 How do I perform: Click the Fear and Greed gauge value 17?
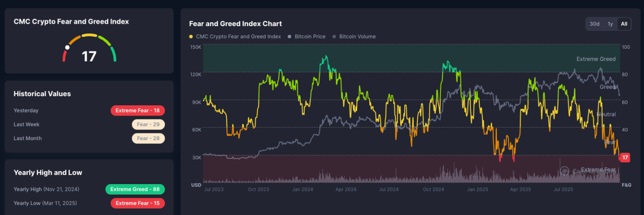click(89, 57)
